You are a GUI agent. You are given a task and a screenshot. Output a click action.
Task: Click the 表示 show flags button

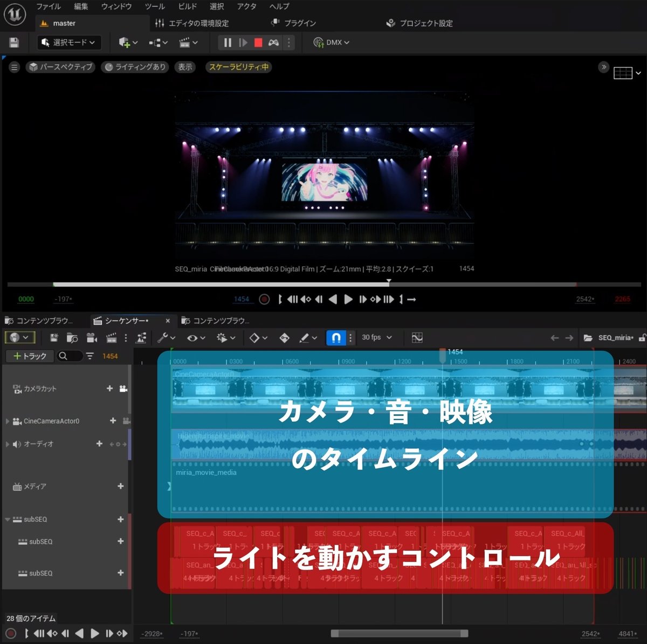(x=185, y=67)
